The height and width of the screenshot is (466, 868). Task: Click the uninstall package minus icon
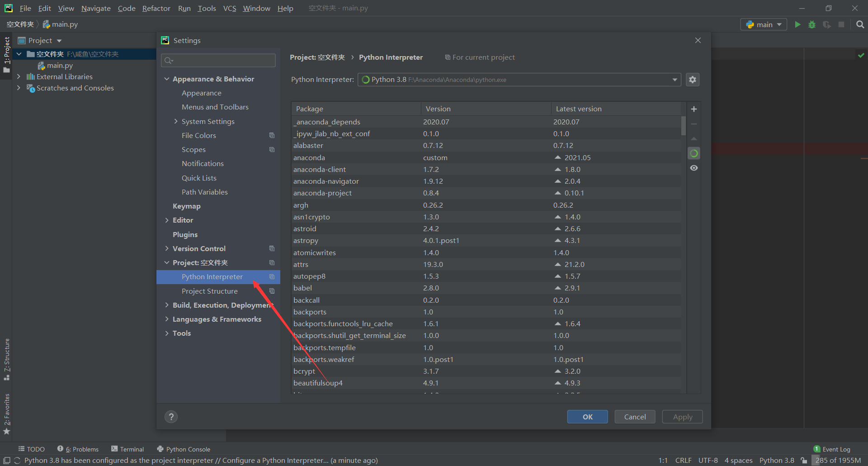tap(694, 124)
